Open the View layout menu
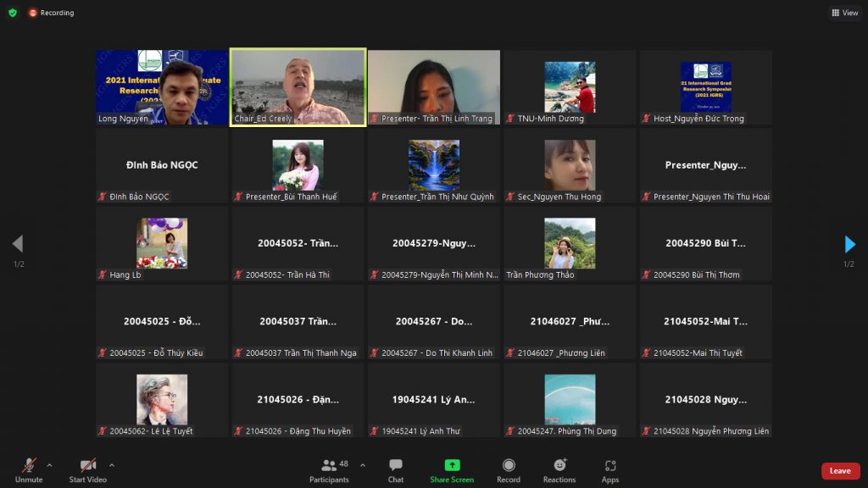This screenshot has width=868, height=488. point(845,13)
